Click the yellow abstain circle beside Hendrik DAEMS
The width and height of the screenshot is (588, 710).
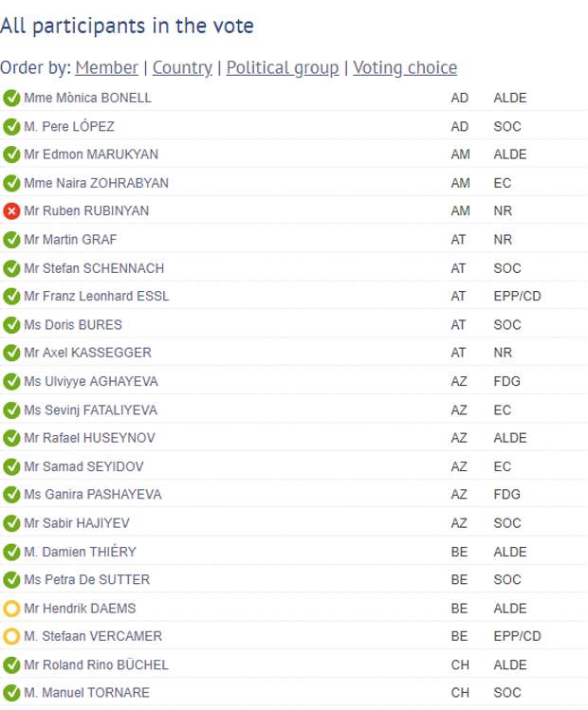[11, 609]
